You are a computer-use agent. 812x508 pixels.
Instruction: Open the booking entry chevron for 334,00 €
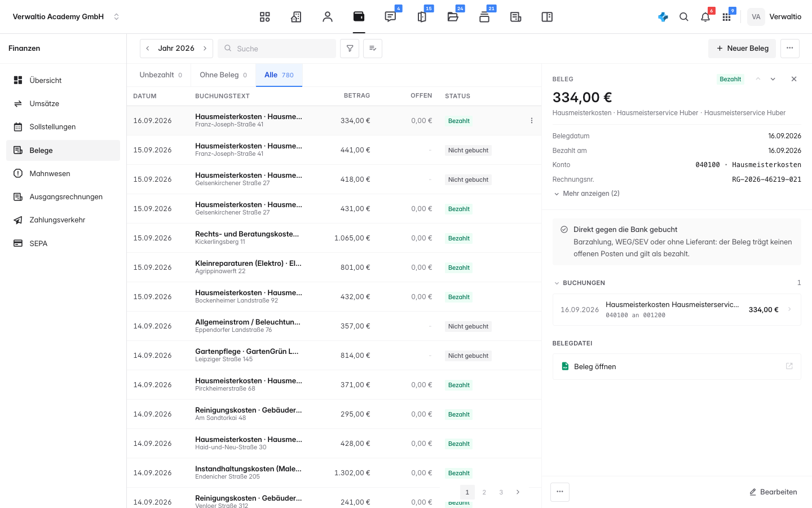pos(789,309)
